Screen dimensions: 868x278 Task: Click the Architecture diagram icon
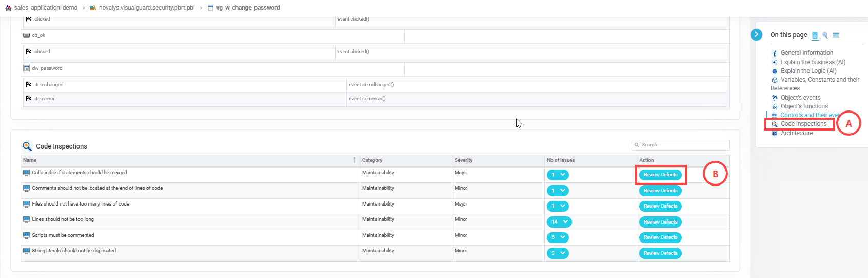[775, 133]
